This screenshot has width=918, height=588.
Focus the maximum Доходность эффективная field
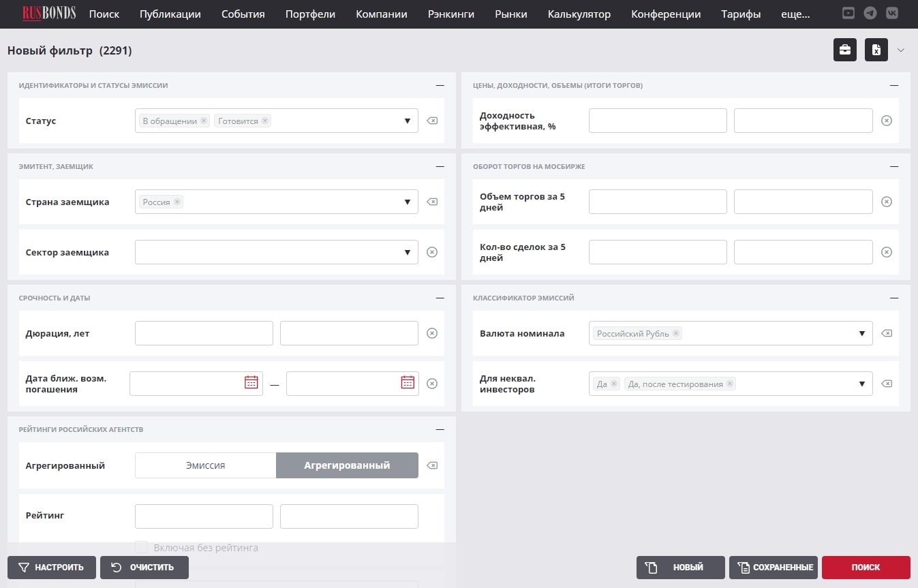tap(803, 121)
